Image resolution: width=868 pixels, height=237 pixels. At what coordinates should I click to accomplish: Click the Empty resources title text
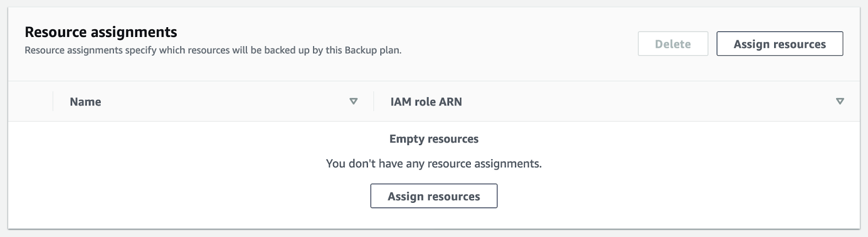[x=433, y=139]
